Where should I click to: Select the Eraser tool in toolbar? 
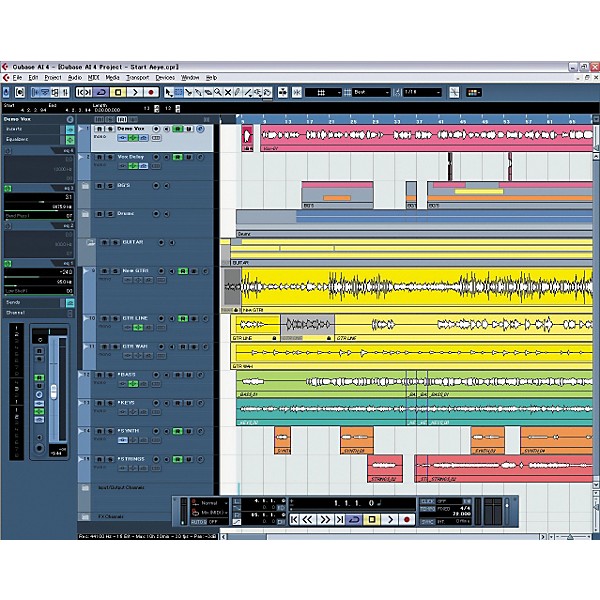[x=208, y=92]
